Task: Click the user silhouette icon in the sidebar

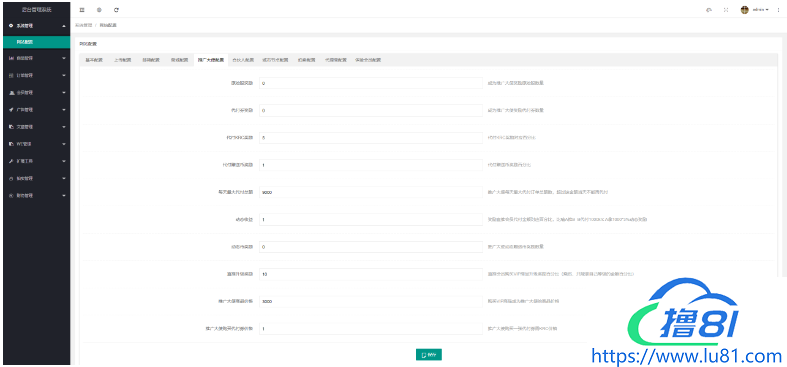Action: tap(11, 92)
